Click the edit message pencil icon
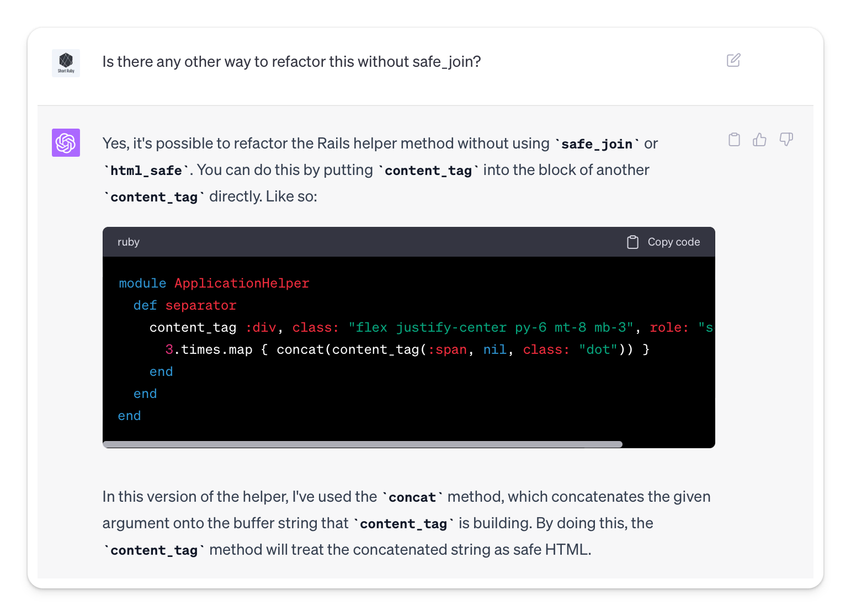The image size is (851, 616). 733,60
